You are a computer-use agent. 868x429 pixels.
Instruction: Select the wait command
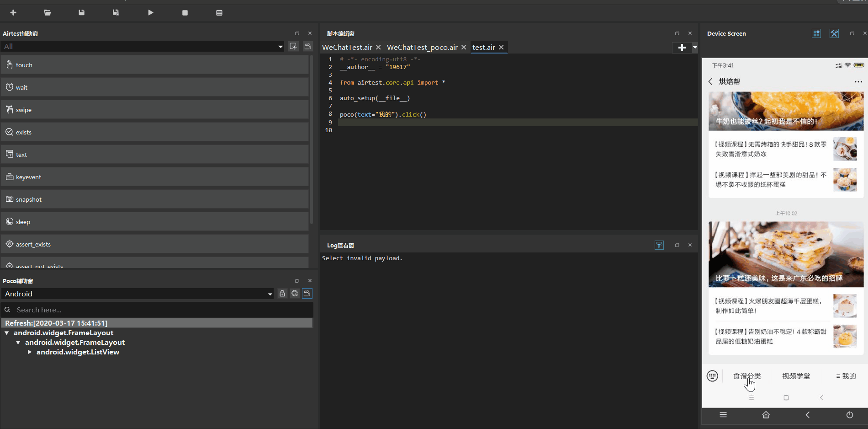154,87
